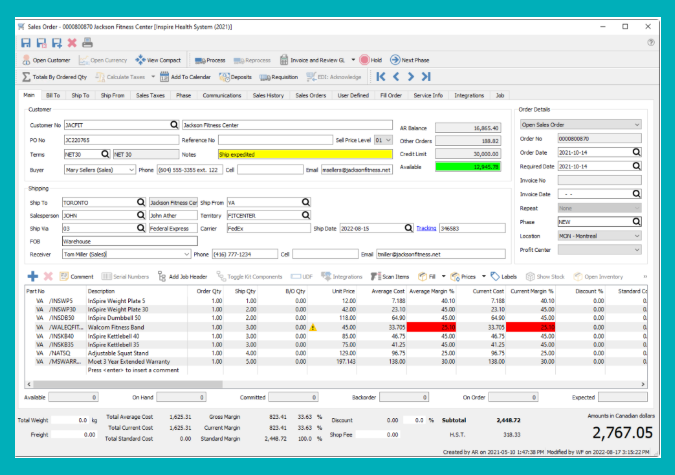Open Phase lookup magnifier
Image resolution: width=675 pixels, height=475 pixels.
click(636, 221)
